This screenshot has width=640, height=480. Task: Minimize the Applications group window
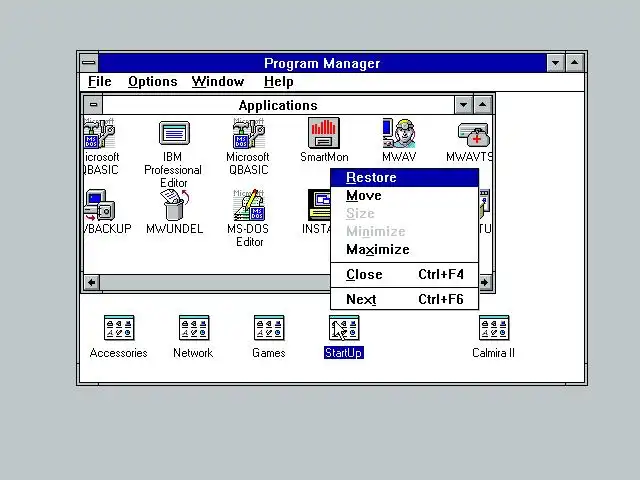[x=463, y=105]
